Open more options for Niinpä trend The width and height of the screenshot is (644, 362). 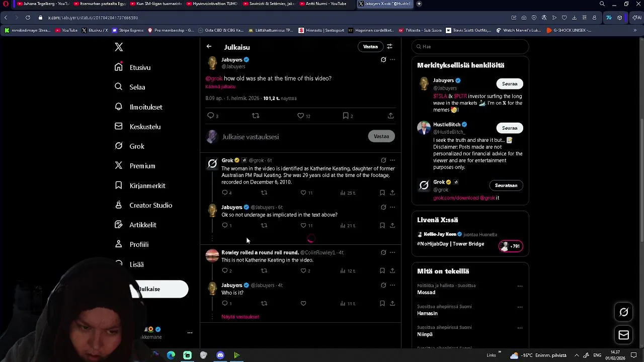click(x=520, y=328)
